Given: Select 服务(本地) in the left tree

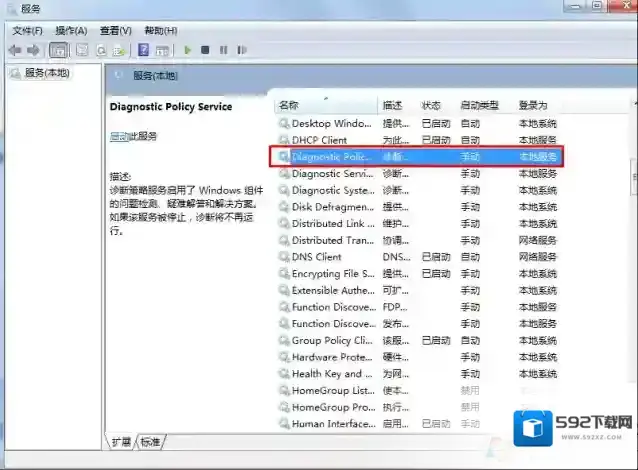Looking at the screenshot, I should point(46,73).
